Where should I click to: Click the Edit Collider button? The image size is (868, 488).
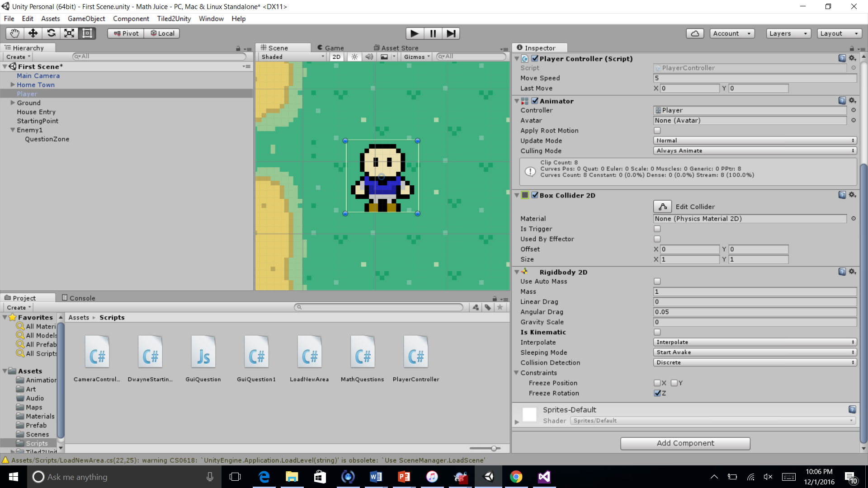(x=662, y=207)
